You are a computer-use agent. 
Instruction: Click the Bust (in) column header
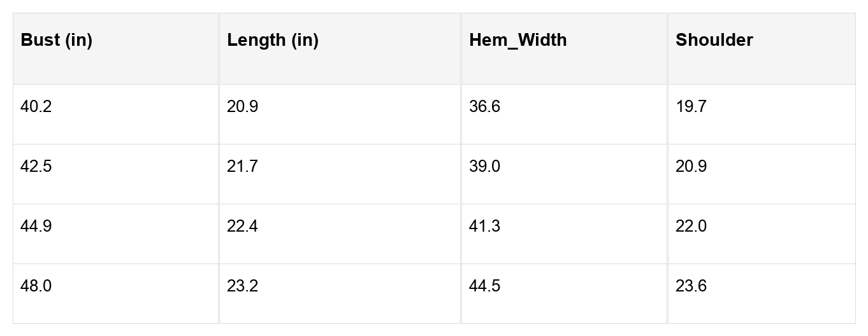tap(57, 40)
